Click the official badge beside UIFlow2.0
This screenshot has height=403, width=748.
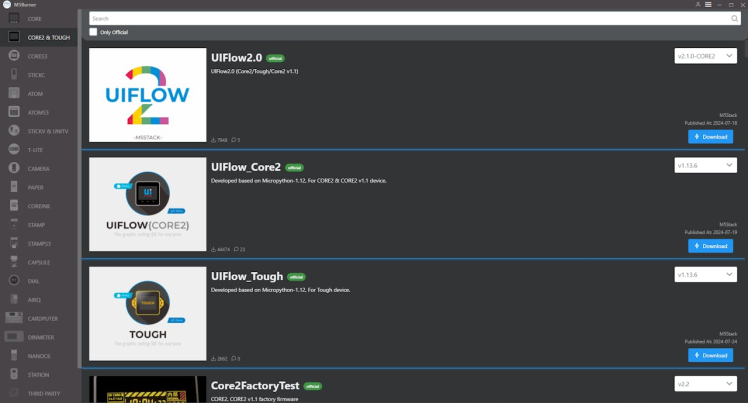click(x=275, y=58)
